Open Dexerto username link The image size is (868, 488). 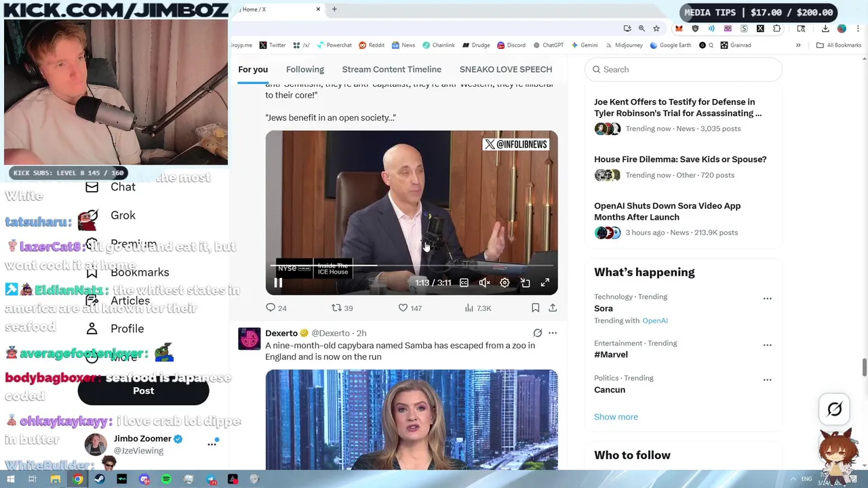332,333
